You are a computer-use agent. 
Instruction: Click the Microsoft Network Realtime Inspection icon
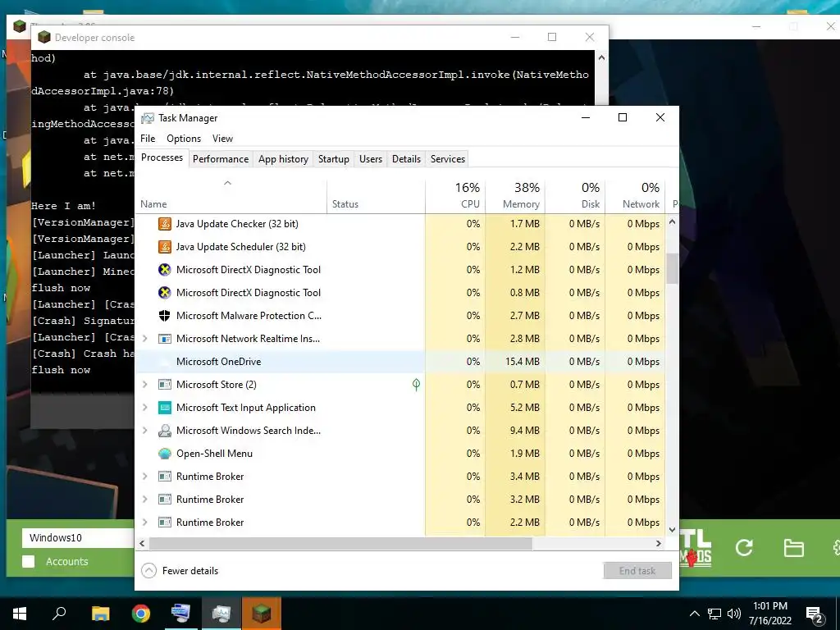pyautogui.click(x=164, y=339)
